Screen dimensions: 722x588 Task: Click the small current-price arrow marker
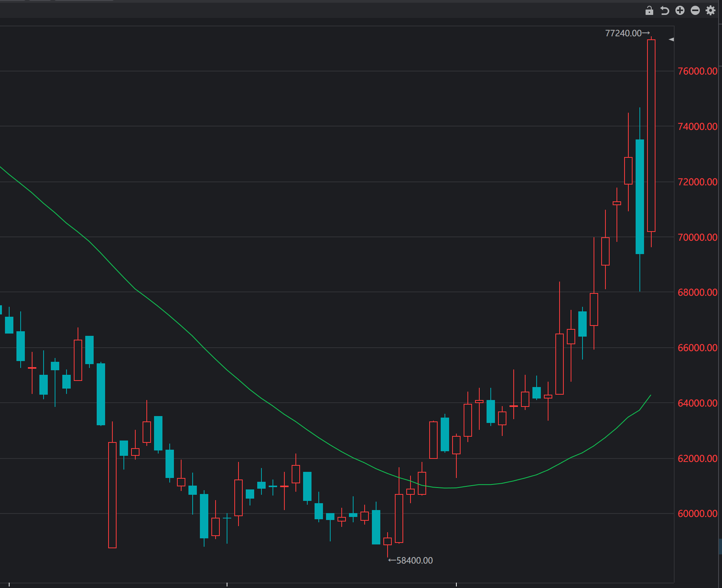671,39
